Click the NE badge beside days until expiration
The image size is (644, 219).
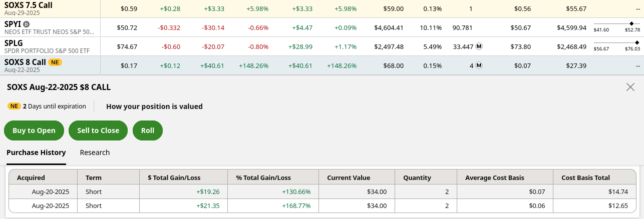[14, 106]
